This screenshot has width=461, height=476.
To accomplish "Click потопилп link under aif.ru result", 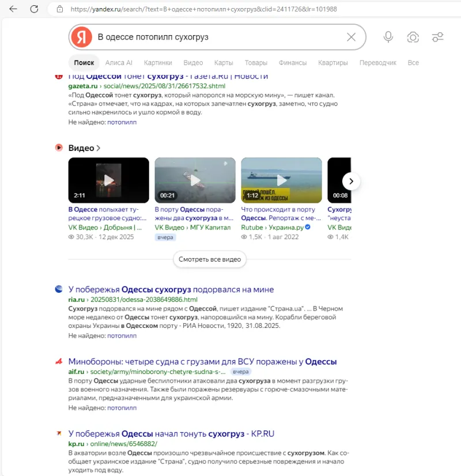I will point(122,407).
